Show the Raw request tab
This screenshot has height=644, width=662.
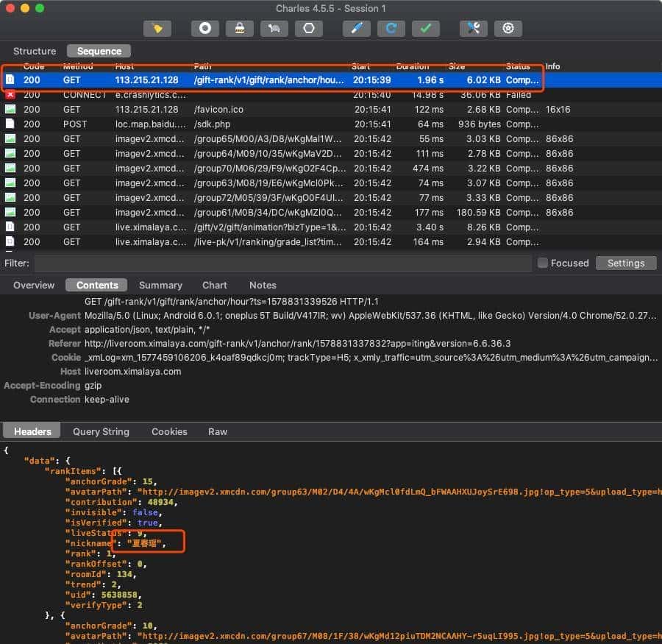tap(218, 431)
